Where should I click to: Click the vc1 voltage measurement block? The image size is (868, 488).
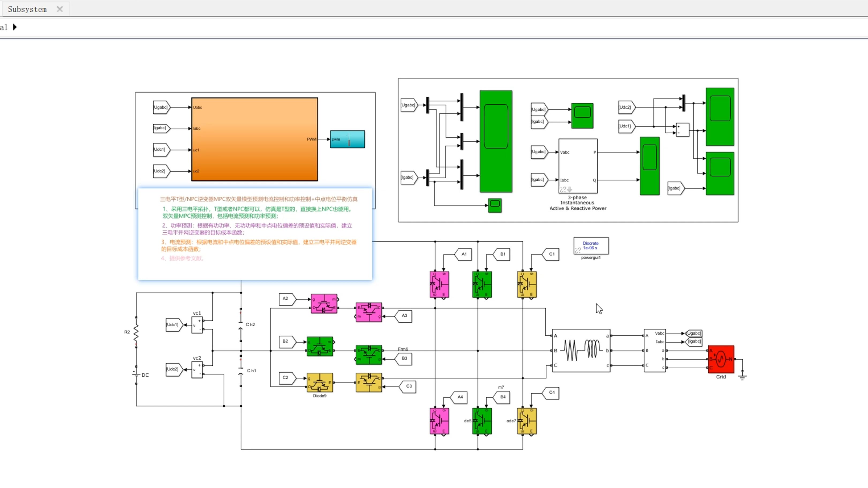coord(197,325)
